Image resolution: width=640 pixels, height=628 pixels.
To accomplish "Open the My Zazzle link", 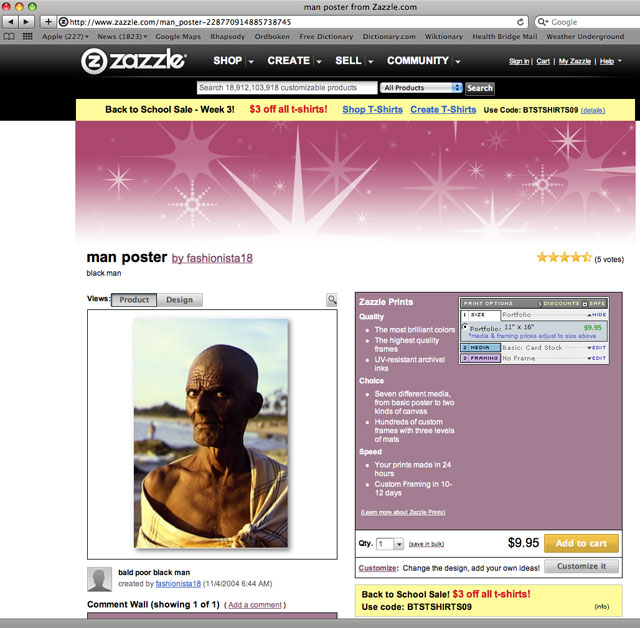I will point(575,61).
